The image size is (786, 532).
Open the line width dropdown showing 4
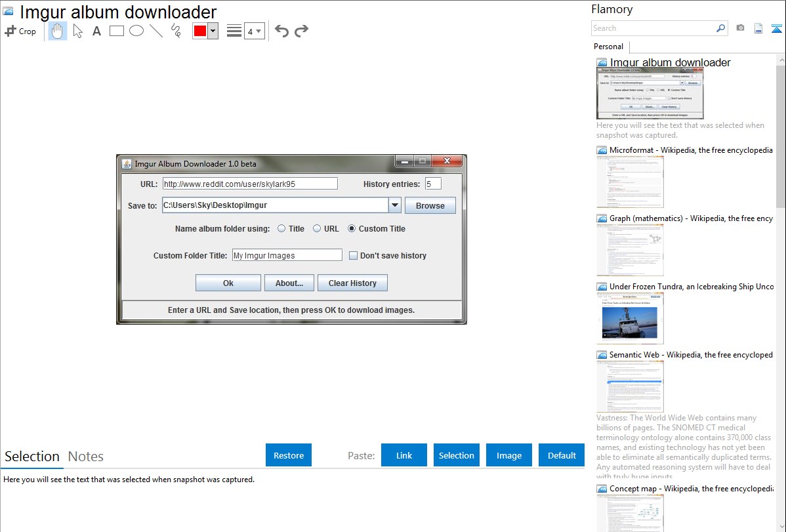click(x=254, y=31)
